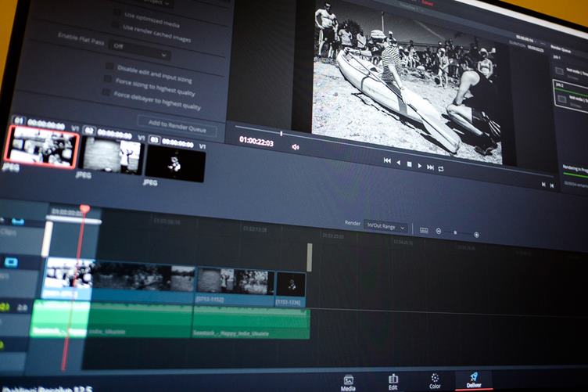Click the vertical scrollbar beside timeline tracks
Viewport: 588px width, 392px height.
coord(310,257)
